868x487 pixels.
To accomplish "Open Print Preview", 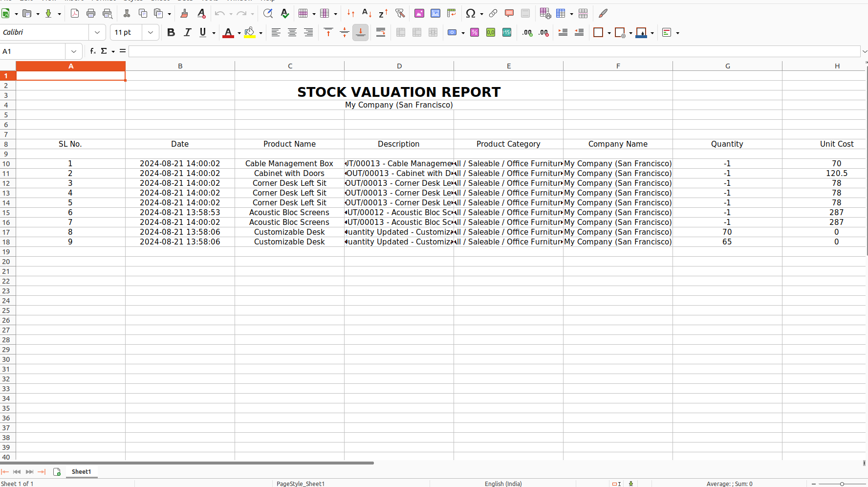I will click(x=108, y=13).
